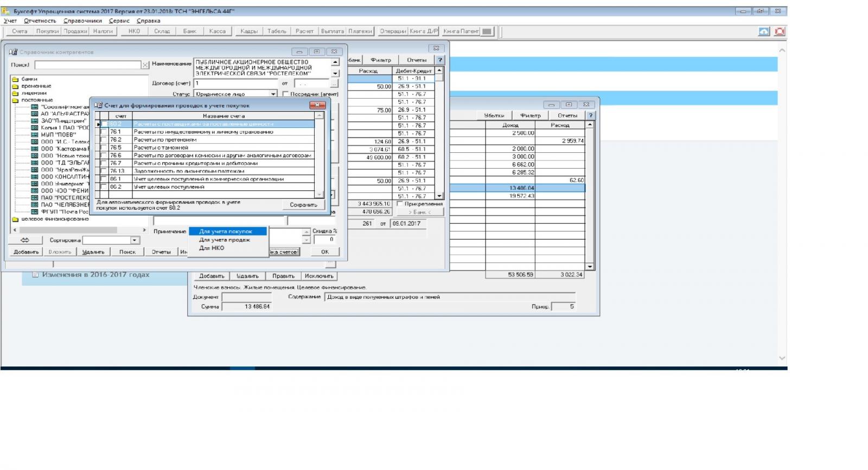Open the Статус dropdown

(273, 94)
